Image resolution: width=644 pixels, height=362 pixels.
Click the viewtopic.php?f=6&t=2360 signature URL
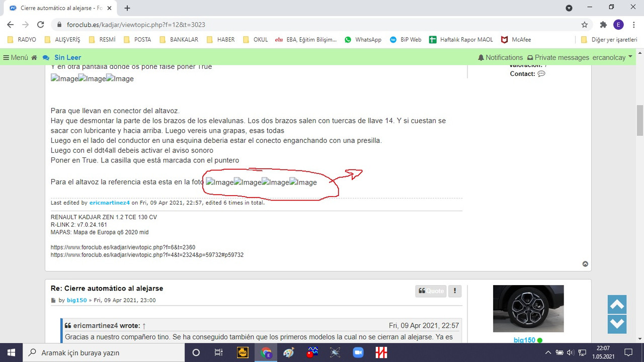tap(123, 247)
